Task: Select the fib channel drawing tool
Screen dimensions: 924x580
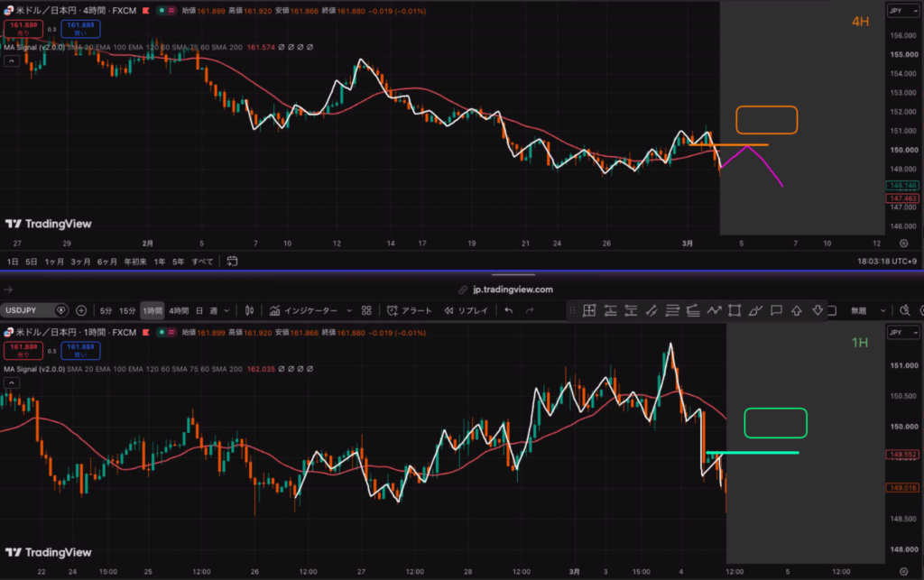Action: (x=693, y=310)
